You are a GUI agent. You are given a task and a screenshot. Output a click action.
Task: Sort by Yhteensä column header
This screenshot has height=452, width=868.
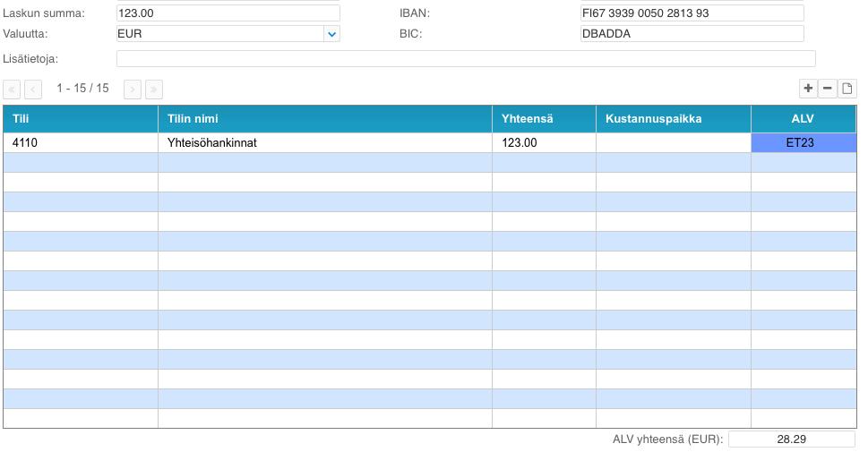[x=544, y=119]
